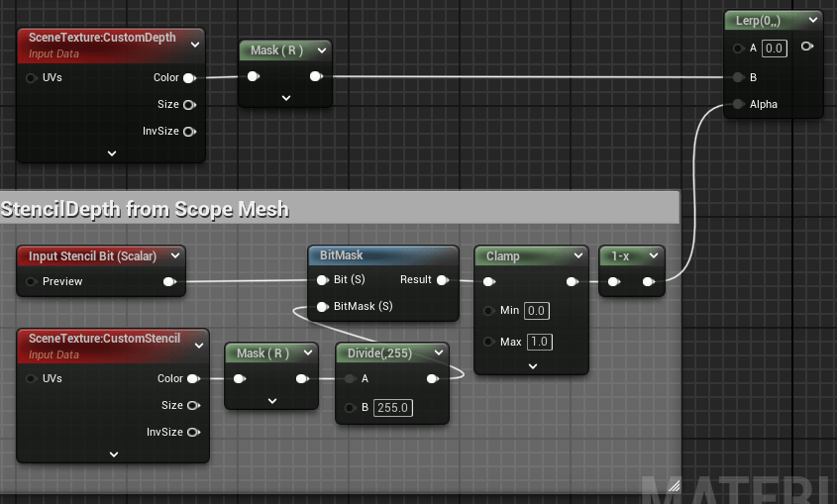The width and height of the screenshot is (837, 504).
Task: Click InvSize output pin of SceneTexture:CustomStencil
Action: click(x=193, y=432)
